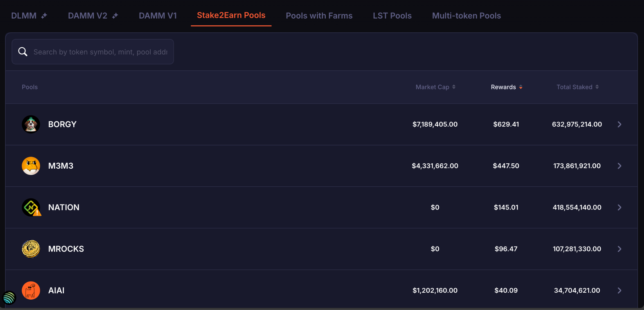Screen dimensions: 644x310
Task: Click the MROCKS gold coin icon
Action: point(31,249)
